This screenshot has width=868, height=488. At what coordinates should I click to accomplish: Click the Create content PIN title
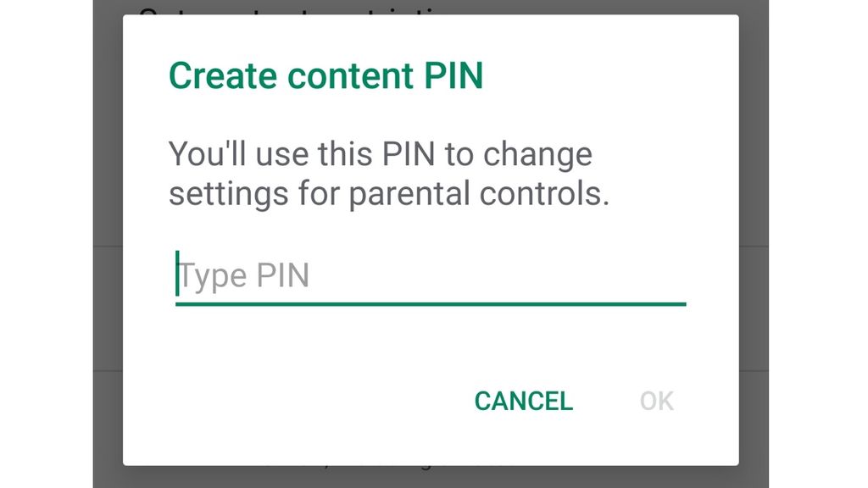[x=326, y=75]
